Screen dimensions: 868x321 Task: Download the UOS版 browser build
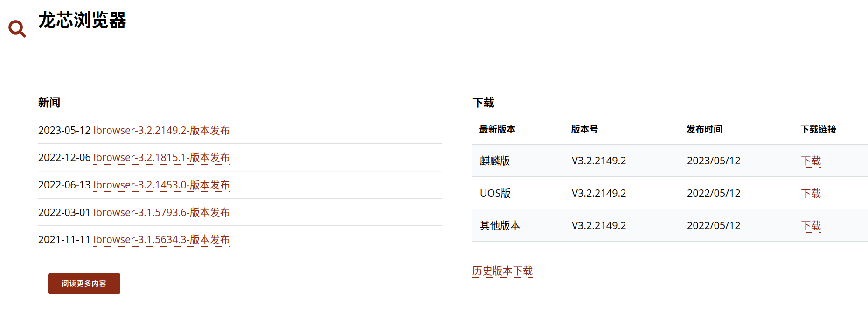point(811,193)
